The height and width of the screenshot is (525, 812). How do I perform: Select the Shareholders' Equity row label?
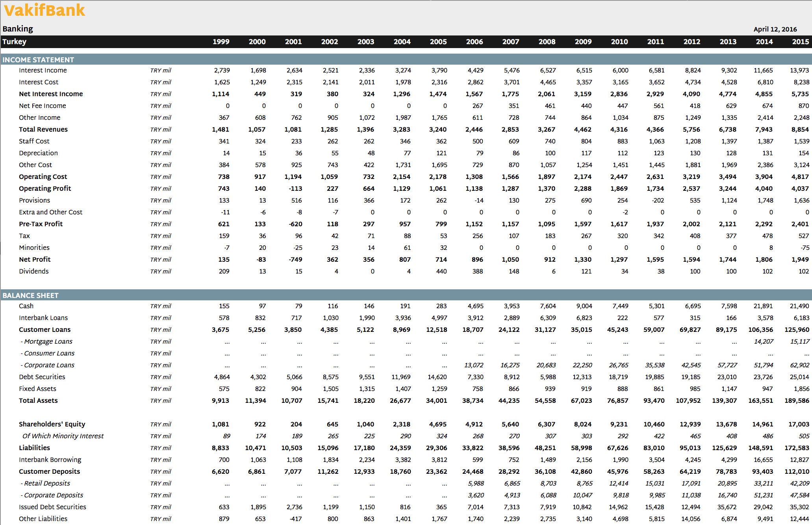[x=52, y=424]
